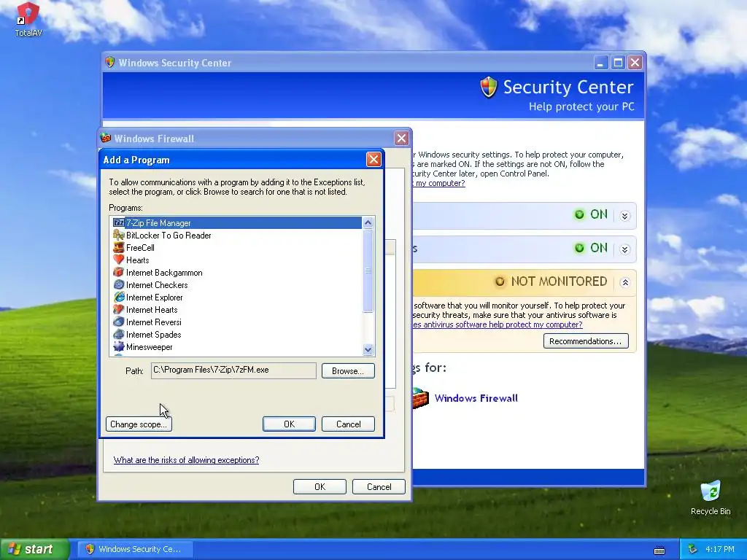Collapse the NOT MONITORED section
Viewport: 747px width, 560px height.
pyautogui.click(x=625, y=282)
